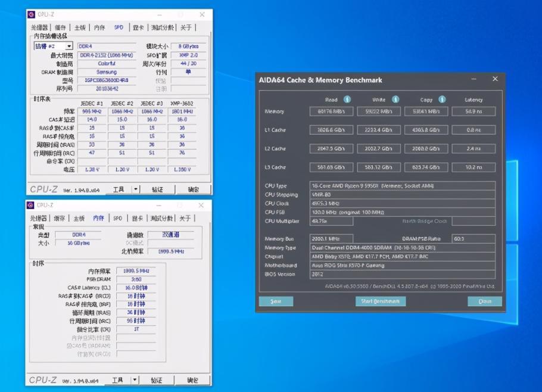Image resolution: width=542 pixels, height=392 pixels.
Task: Click the Save button in AIDA64
Action: pos(276,301)
